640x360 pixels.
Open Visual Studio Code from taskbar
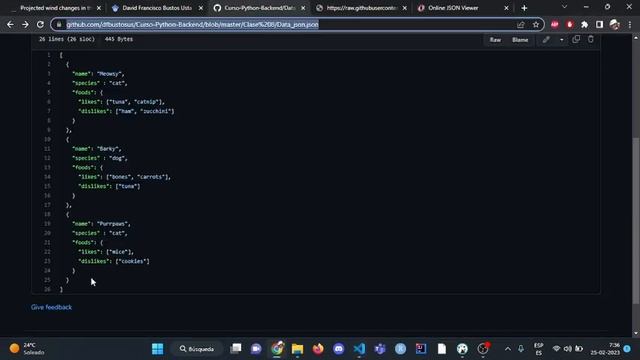coord(359,349)
